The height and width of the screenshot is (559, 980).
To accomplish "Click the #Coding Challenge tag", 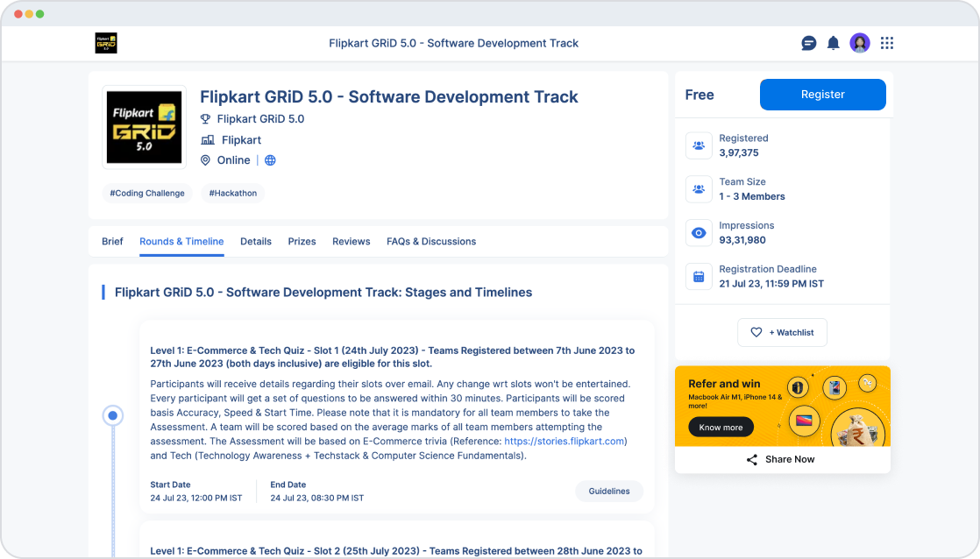I will pos(147,193).
